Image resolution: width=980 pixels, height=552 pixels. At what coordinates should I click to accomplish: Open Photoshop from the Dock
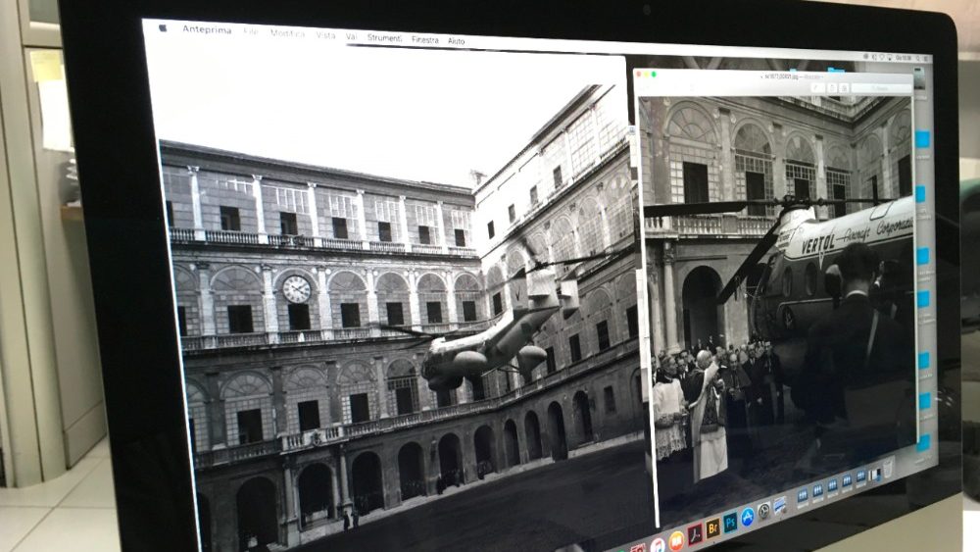pyautogui.click(x=730, y=522)
